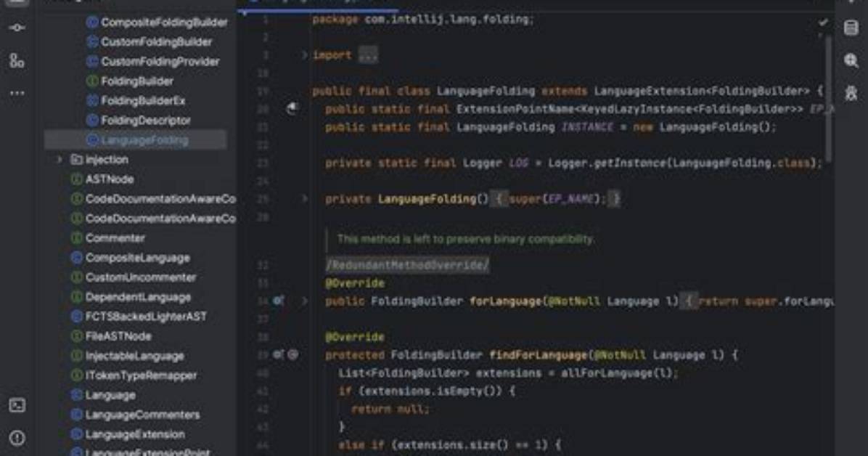This screenshot has height=456, width=868.
Task: Select DependentLanguage in project tree
Action: 138,297
